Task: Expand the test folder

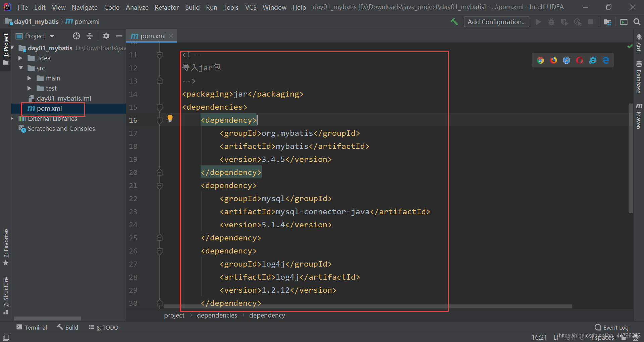Action: (29, 88)
